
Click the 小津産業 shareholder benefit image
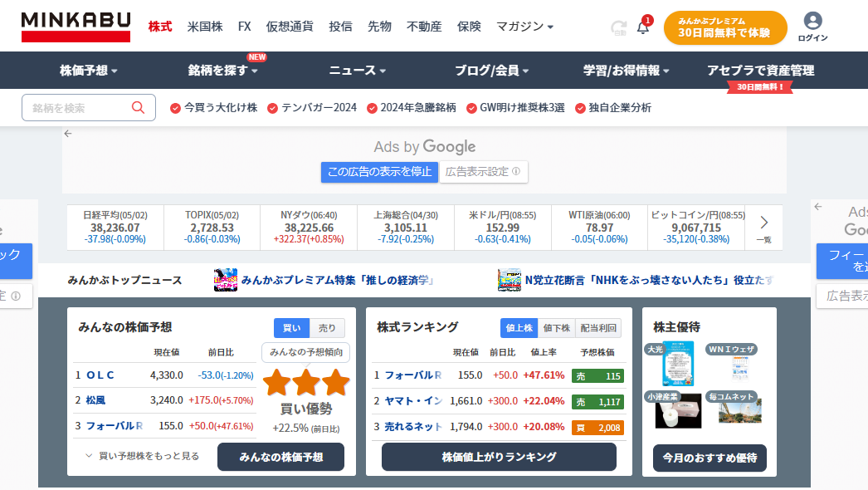pos(678,411)
